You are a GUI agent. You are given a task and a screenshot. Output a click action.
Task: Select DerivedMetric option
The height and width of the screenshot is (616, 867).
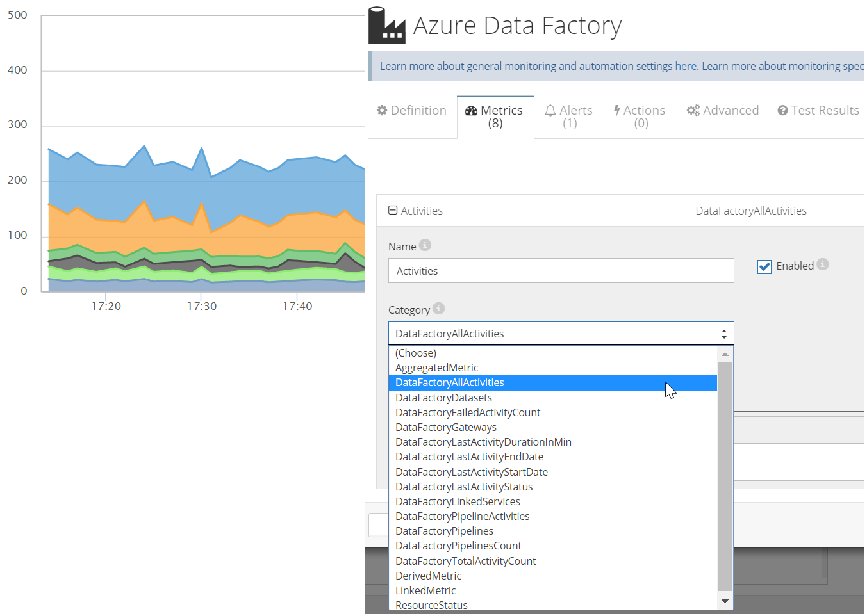(552, 576)
